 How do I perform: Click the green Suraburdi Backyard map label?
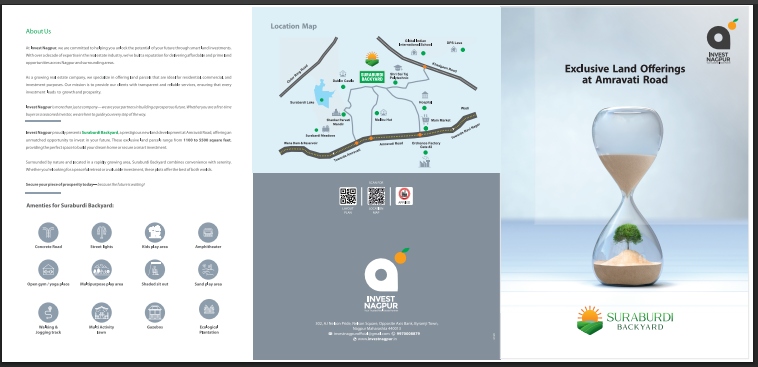tap(372, 77)
